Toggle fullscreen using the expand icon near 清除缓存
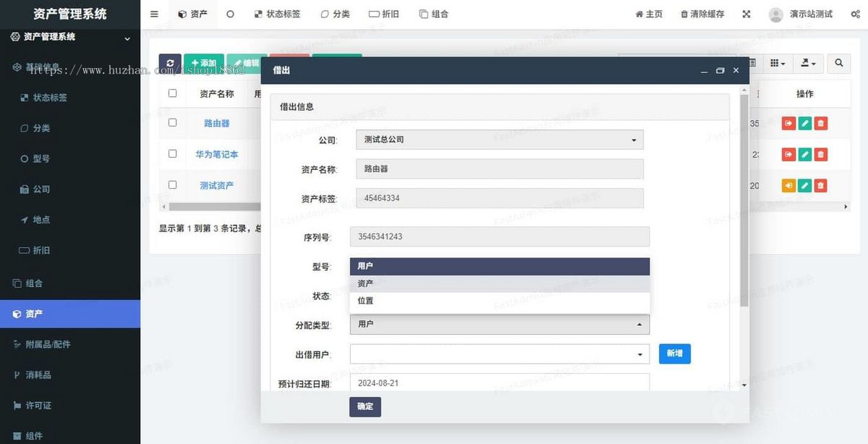The image size is (868, 444). (x=746, y=13)
